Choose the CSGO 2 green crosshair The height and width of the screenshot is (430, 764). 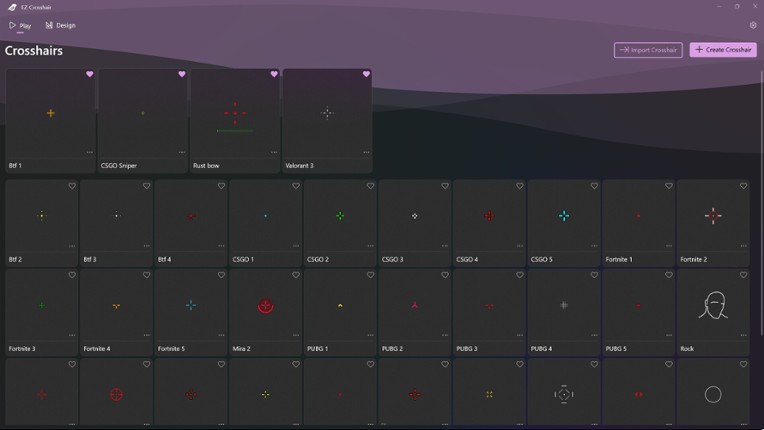coord(340,216)
